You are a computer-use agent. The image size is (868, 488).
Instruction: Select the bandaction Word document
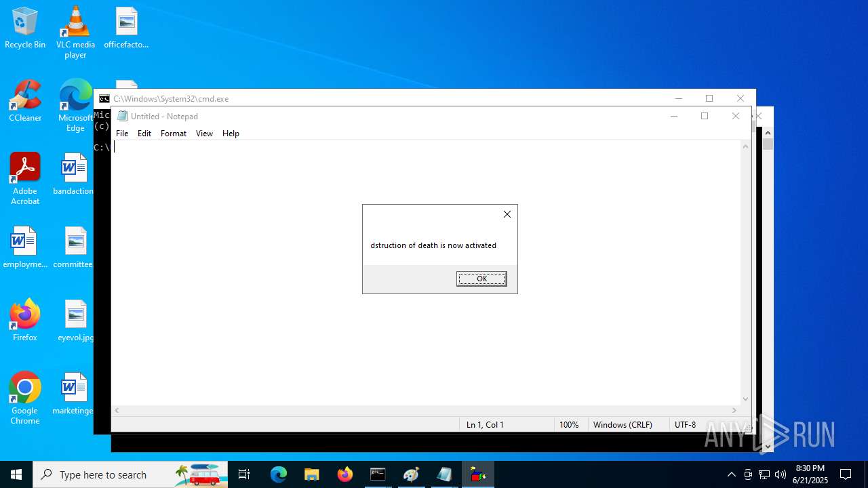click(x=73, y=175)
